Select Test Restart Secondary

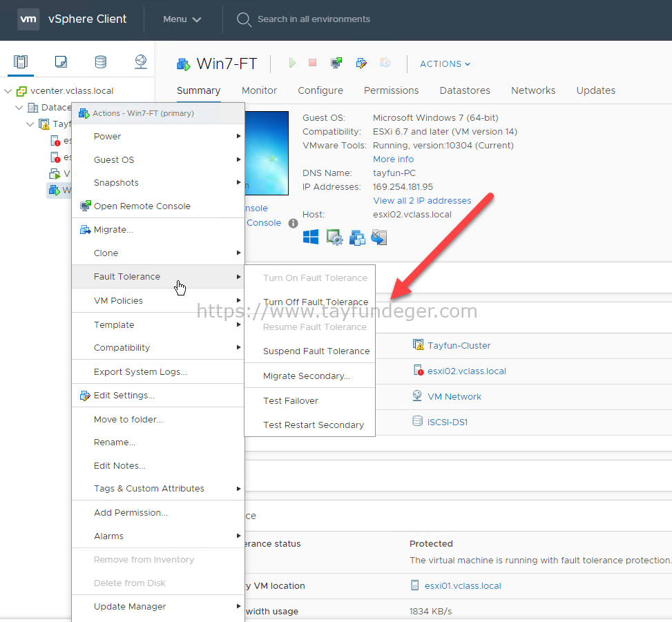(310, 425)
